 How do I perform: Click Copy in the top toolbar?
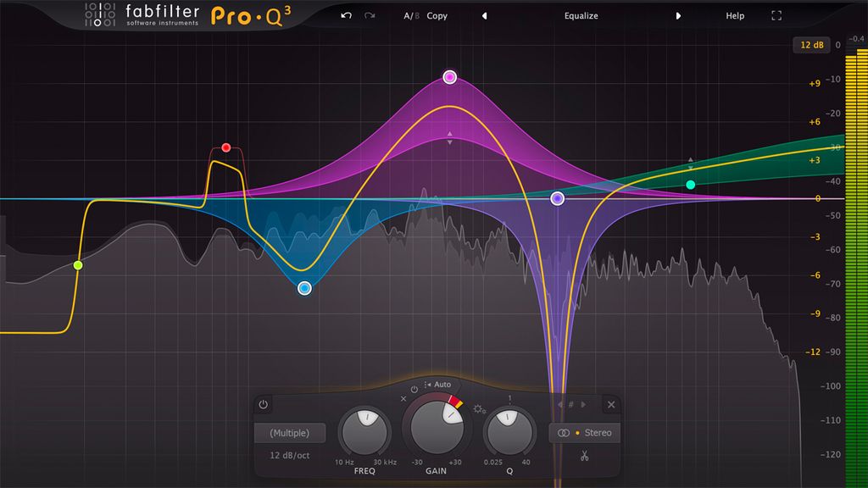[x=437, y=15]
